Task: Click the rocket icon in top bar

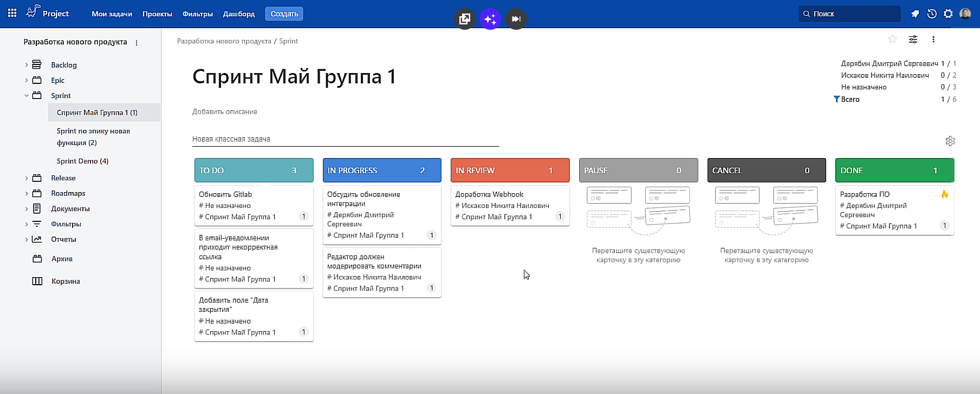Action: [x=915, y=14]
